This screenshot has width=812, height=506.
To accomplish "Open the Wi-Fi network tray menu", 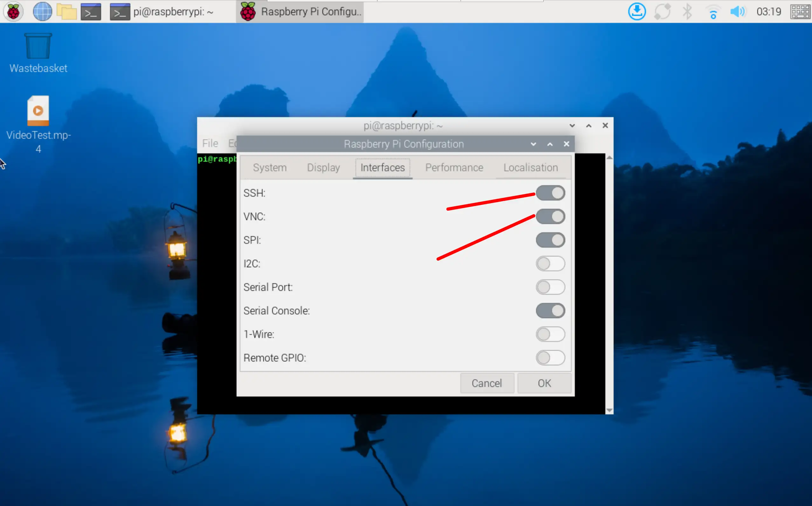I will pyautogui.click(x=713, y=12).
